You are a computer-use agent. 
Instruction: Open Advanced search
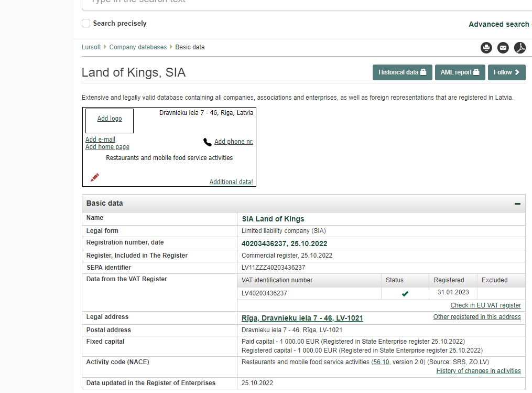pyautogui.click(x=500, y=24)
